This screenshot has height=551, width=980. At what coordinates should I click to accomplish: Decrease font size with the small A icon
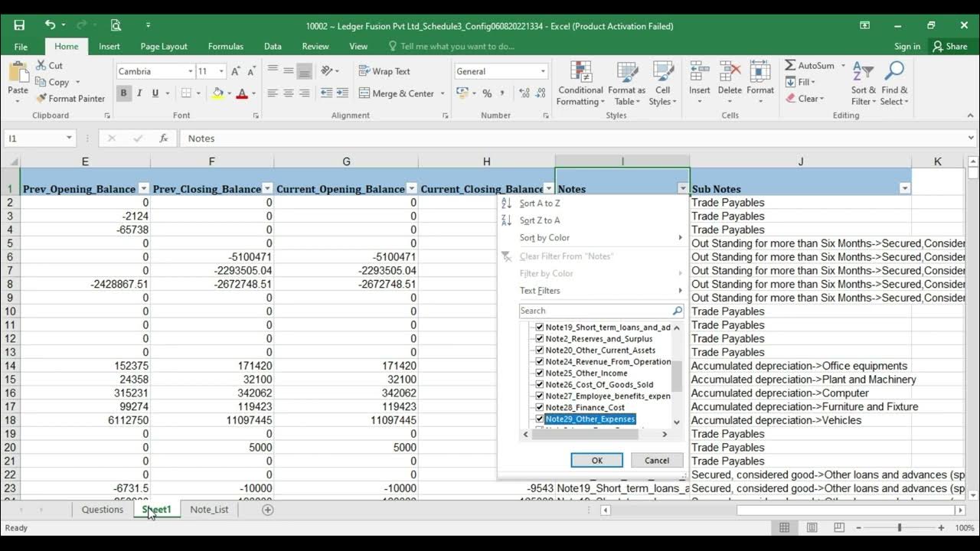pyautogui.click(x=252, y=71)
